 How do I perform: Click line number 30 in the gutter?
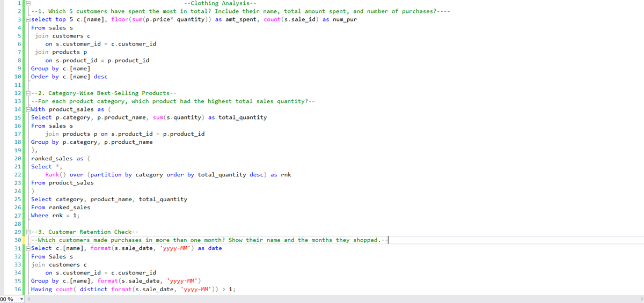point(18,240)
